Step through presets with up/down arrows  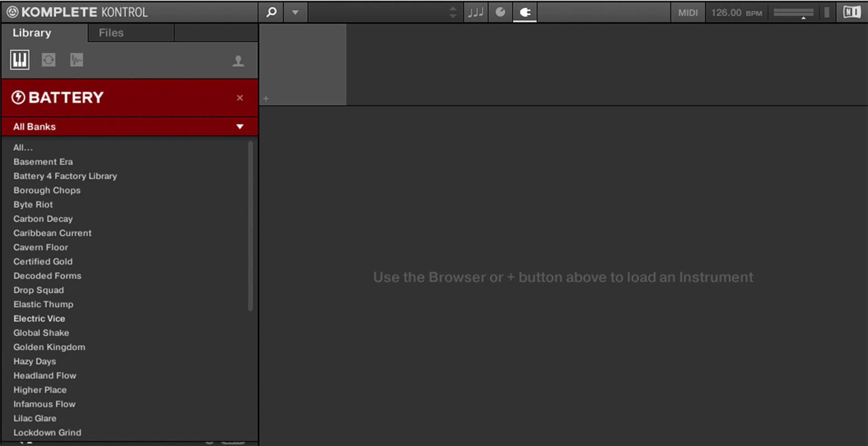453,12
